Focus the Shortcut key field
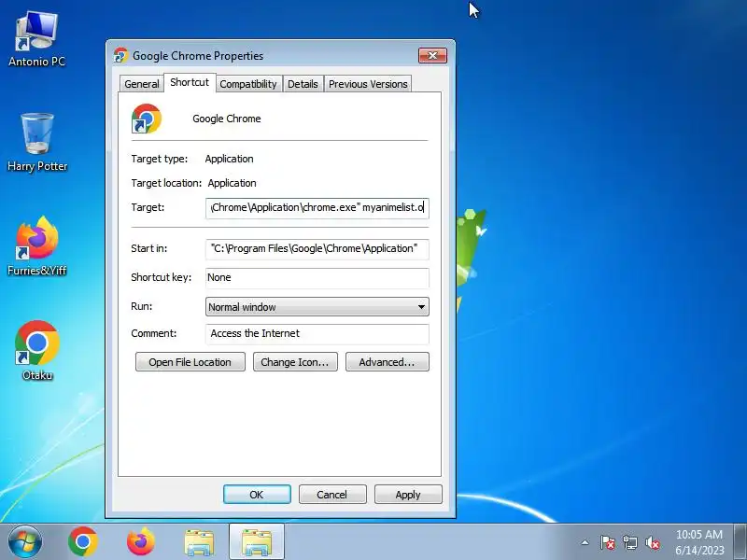This screenshot has width=747, height=560. (317, 277)
